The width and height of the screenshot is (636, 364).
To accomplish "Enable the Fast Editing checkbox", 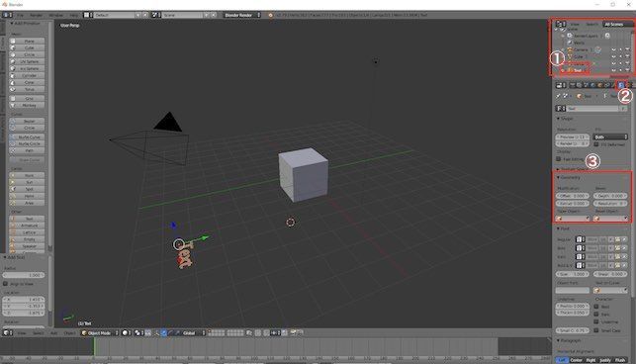I will (559, 159).
